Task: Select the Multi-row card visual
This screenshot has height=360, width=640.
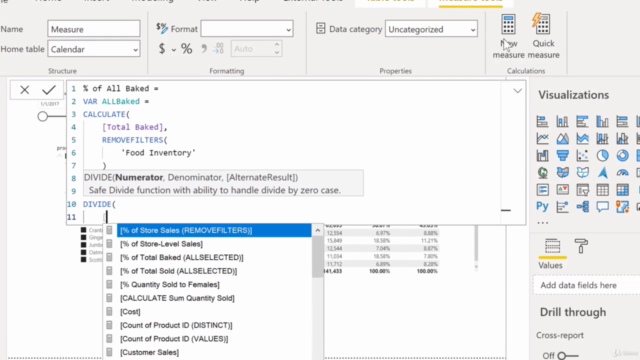Action: (x=542, y=190)
